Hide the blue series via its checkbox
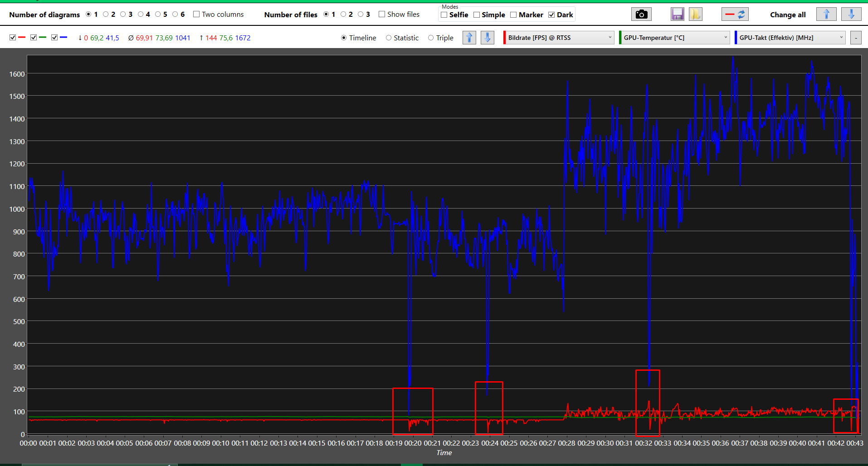The height and width of the screenshot is (466, 868). [54, 38]
